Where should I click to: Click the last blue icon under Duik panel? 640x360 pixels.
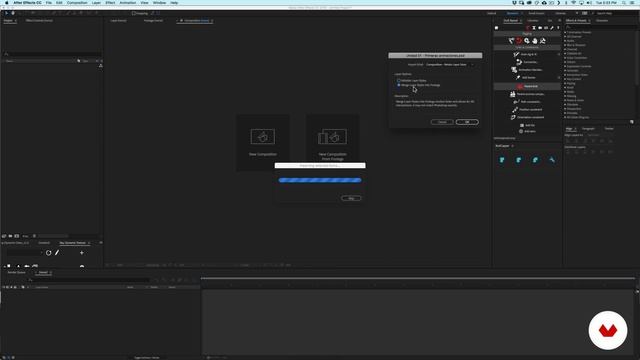pyautogui.click(x=552, y=160)
